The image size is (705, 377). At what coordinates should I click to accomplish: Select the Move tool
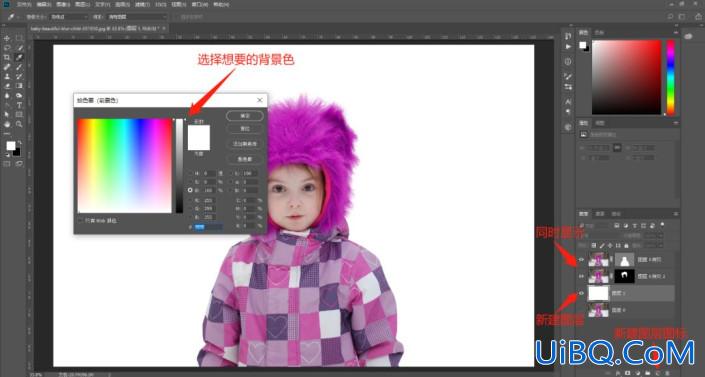[x=7, y=38]
